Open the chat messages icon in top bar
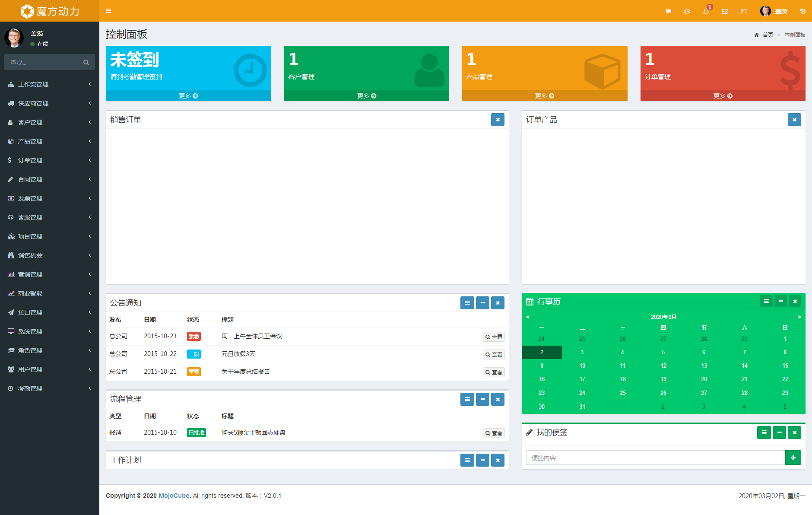 [x=687, y=11]
